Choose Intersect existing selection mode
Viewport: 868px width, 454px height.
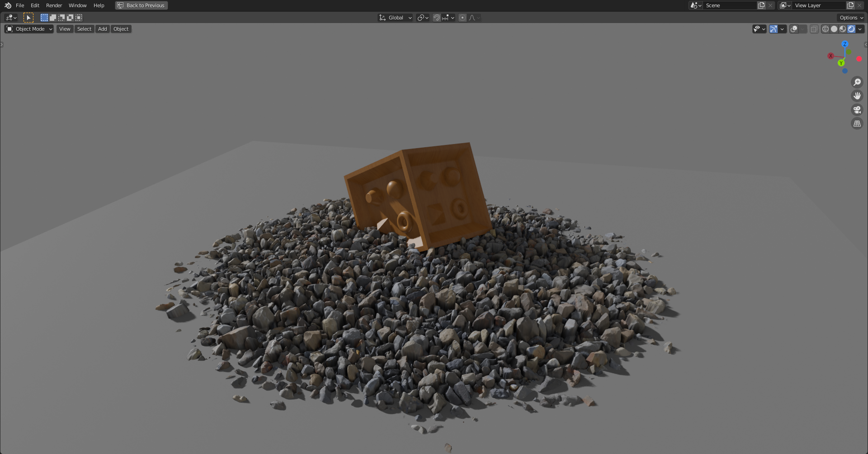pos(79,18)
